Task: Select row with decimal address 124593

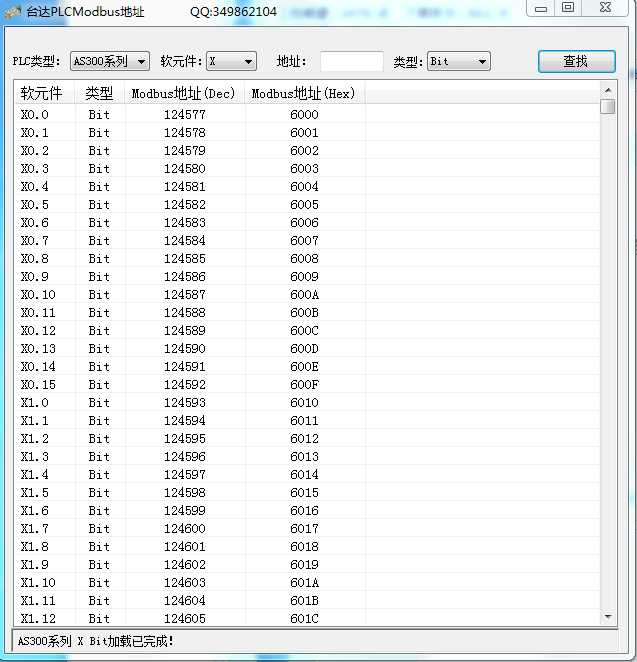Action: click(184, 403)
